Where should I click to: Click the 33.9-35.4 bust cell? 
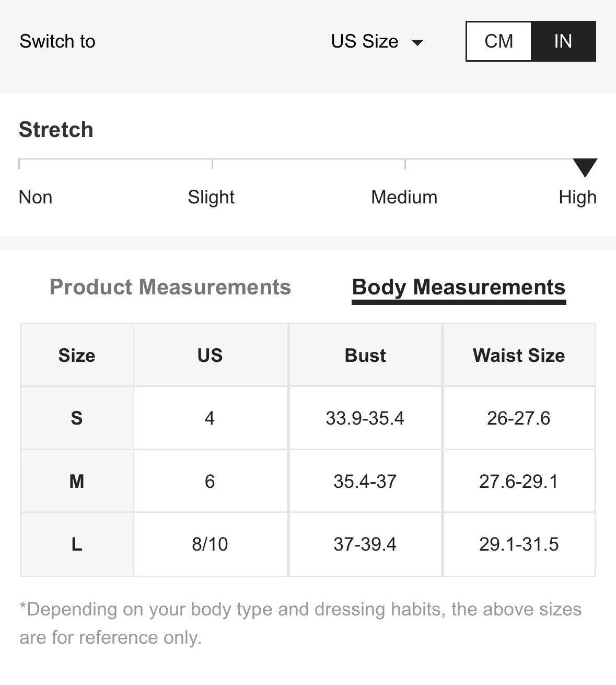click(x=365, y=418)
